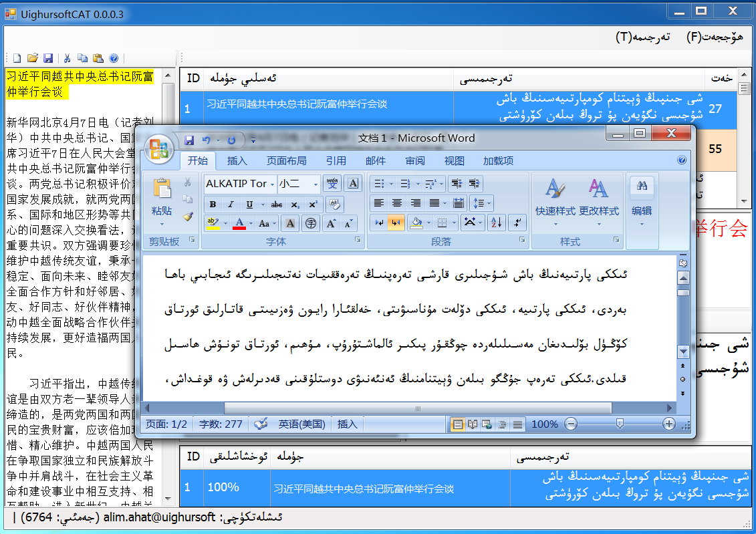756x534 pixels.
Task: Switch to Web Layout view
Action: pos(487,424)
